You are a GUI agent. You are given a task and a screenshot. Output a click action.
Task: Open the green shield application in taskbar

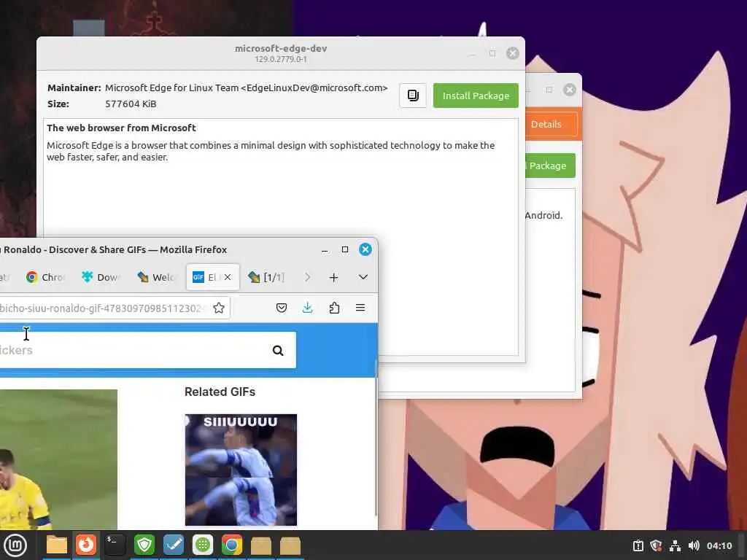tap(144, 545)
